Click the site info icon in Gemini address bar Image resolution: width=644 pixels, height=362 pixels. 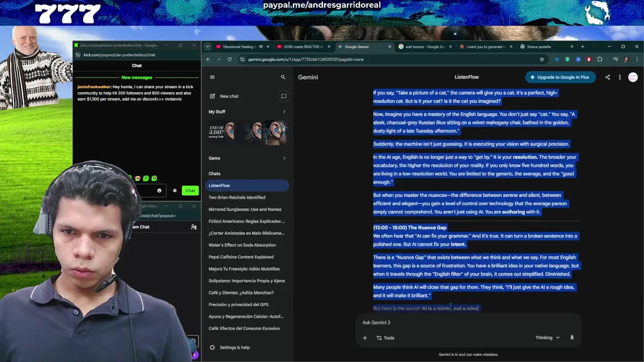click(x=243, y=59)
